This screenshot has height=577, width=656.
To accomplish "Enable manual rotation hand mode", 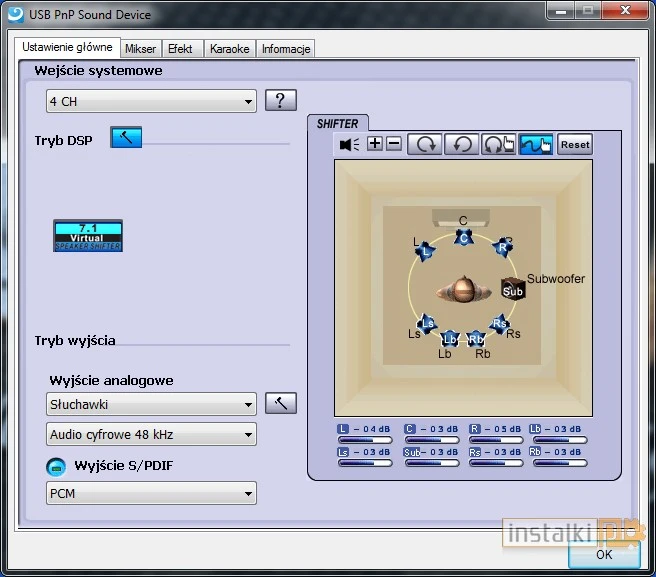I will click(x=498, y=144).
